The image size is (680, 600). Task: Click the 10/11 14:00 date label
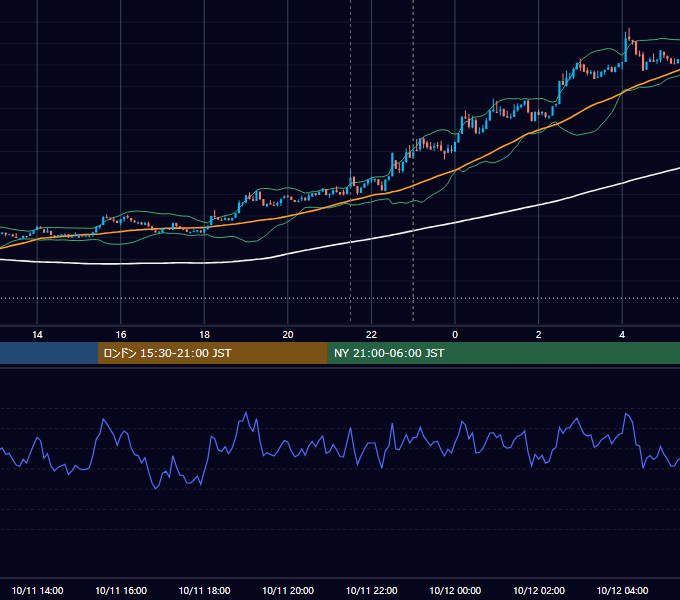coord(37,590)
